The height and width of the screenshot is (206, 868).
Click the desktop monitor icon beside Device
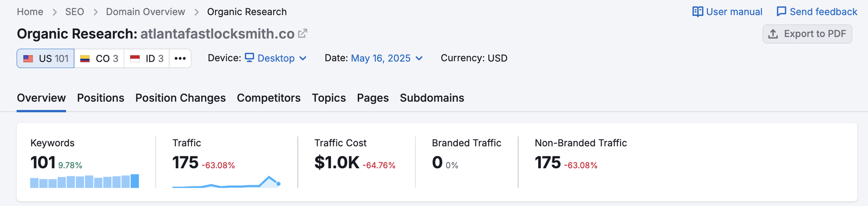pos(250,58)
